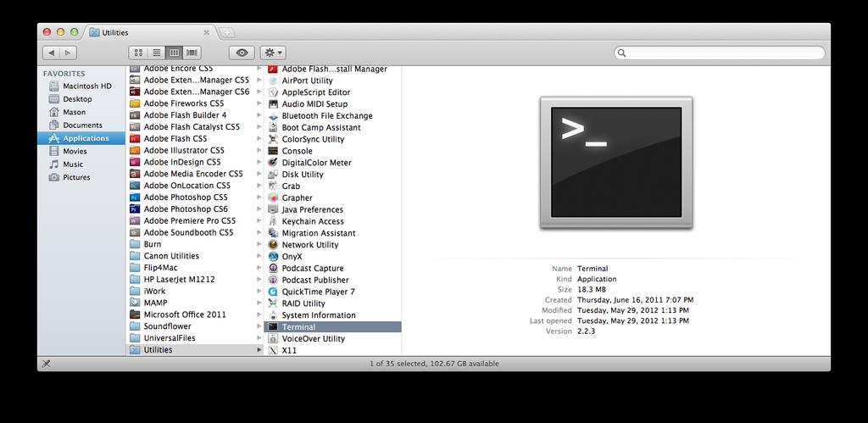Select Adobe Fireworks CS5 folder
Screen dimensions: 868x423
point(195,103)
